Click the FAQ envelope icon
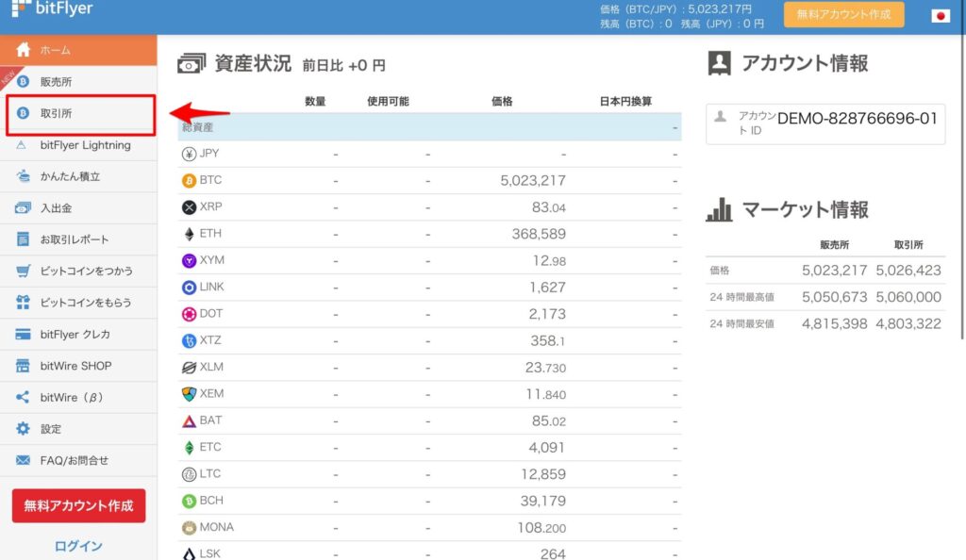The height and width of the screenshot is (560, 966). click(x=23, y=460)
